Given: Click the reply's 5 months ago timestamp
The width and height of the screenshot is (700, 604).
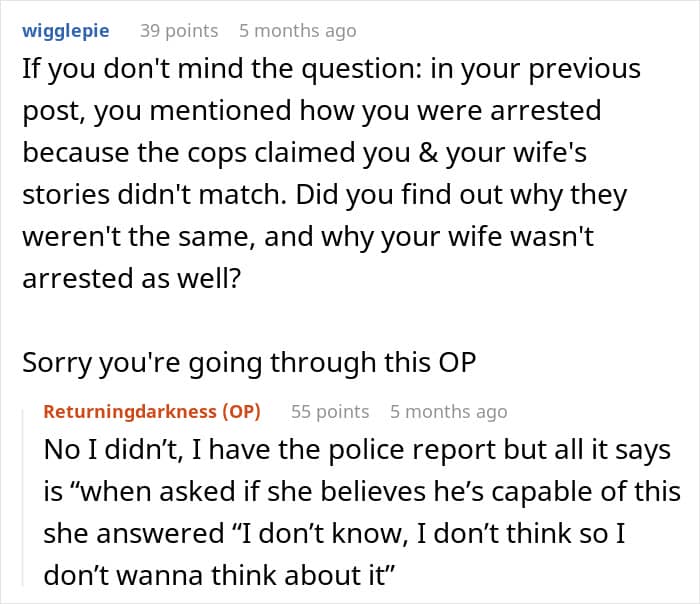Looking at the screenshot, I should pos(448,411).
